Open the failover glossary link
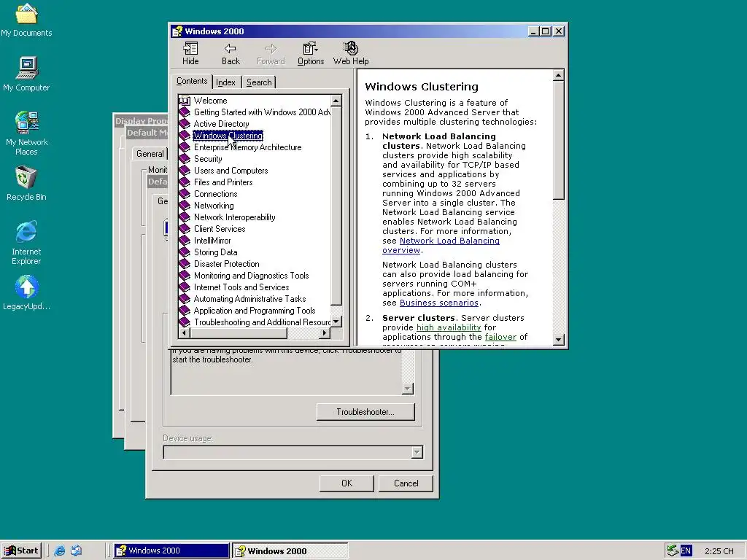Image resolution: width=747 pixels, height=560 pixels. [500, 337]
